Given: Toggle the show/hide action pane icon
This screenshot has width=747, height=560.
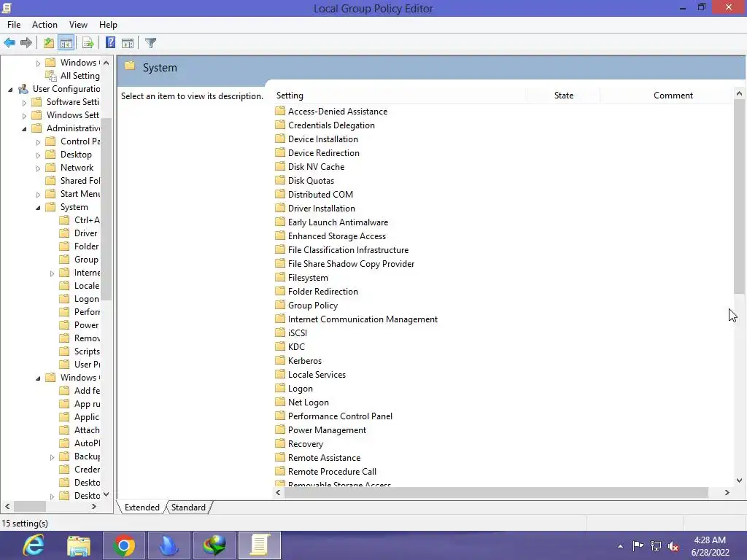Looking at the screenshot, I should click(x=128, y=43).
